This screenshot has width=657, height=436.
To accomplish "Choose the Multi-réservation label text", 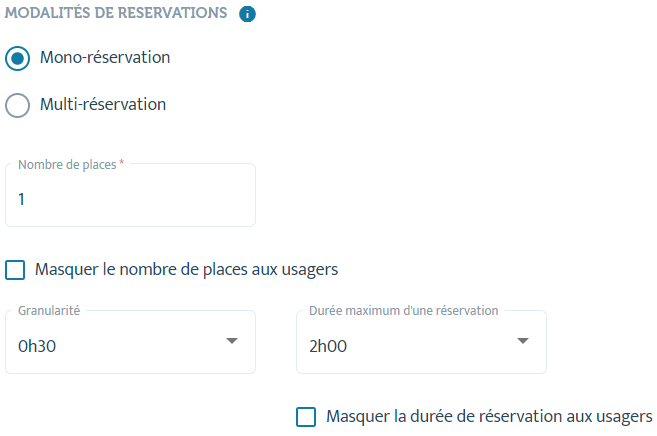I will tap(103, 104).
